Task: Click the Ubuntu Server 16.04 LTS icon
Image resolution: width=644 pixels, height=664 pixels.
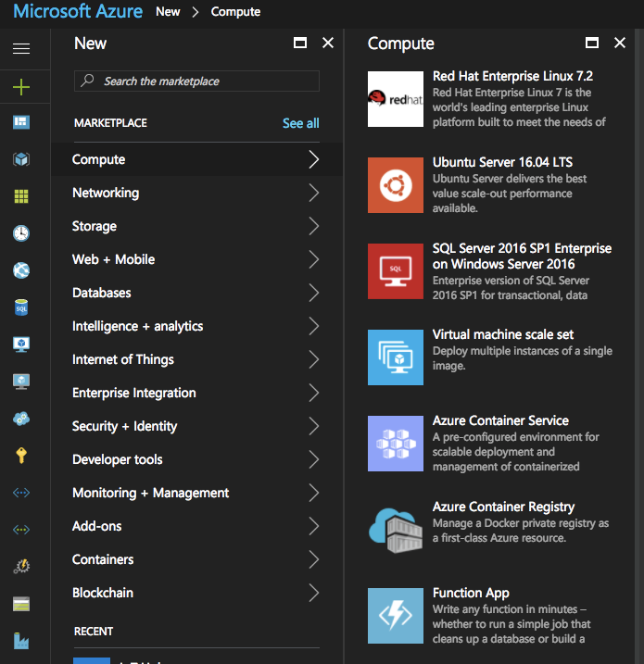Action: tap(395, 184)
